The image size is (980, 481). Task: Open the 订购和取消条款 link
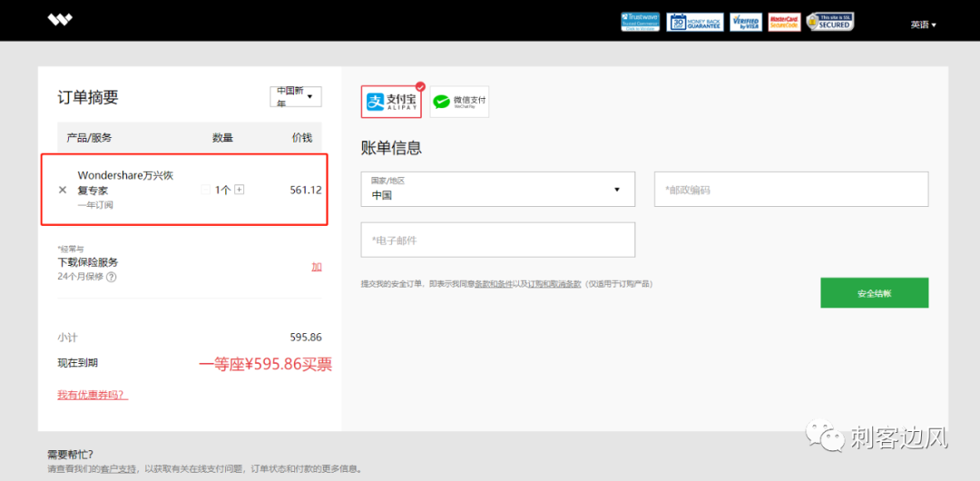(x=554, y=284)
